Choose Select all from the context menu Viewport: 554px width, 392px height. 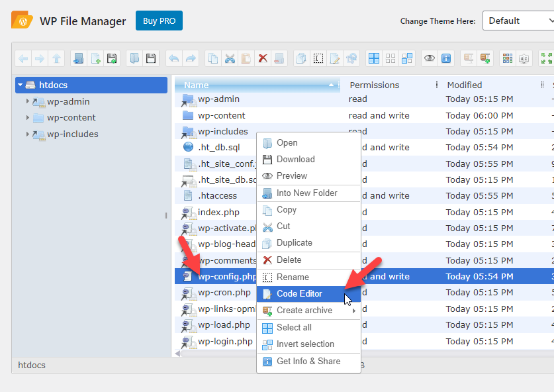(309, 328)
